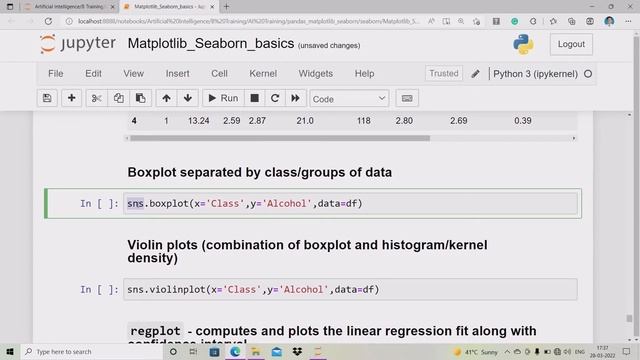The height and width of the screenshot is (360, 640).
Task: Click the table cell value 13.24
Action: click(x=198, y=121)
